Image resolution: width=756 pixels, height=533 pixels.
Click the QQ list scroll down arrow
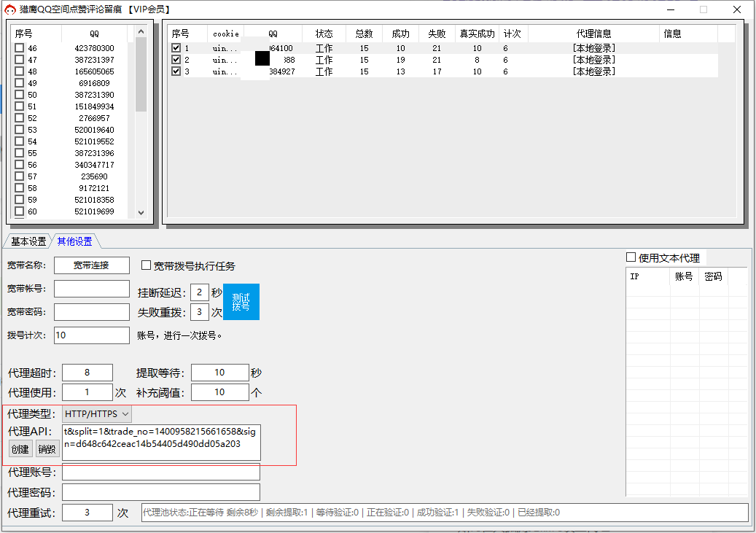pos(141,212)
